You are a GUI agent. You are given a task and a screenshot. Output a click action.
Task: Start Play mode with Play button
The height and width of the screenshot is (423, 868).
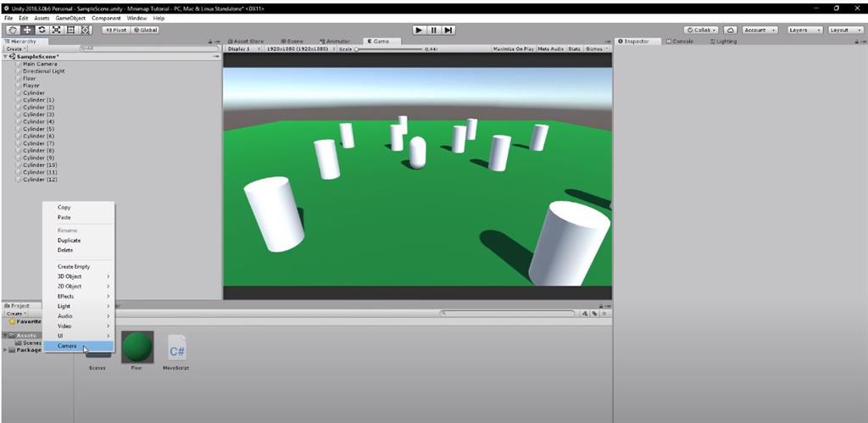(x=419, y=30)
